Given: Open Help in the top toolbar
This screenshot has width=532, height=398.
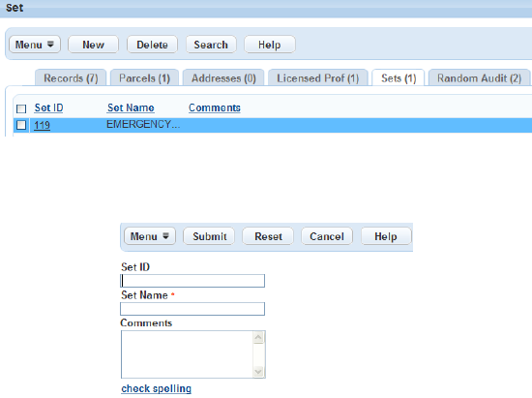Looking at the screenshot, I should click(x=270, y=45).
